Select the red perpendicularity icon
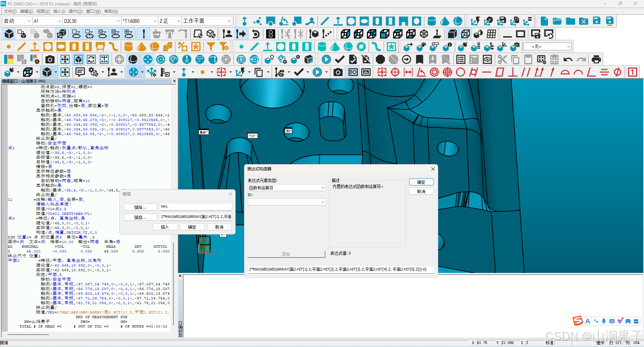The image size is (644, 347). point(513,72)
